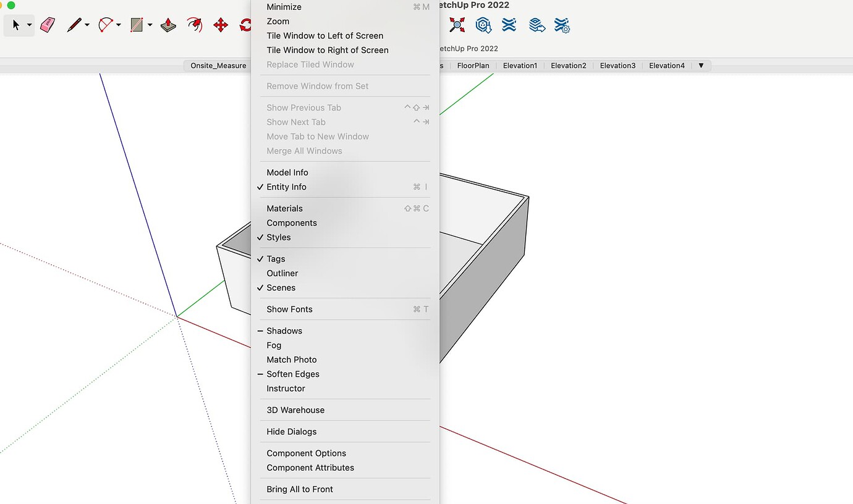
Task: Start the Rotate tool
Action: (246, 25)
